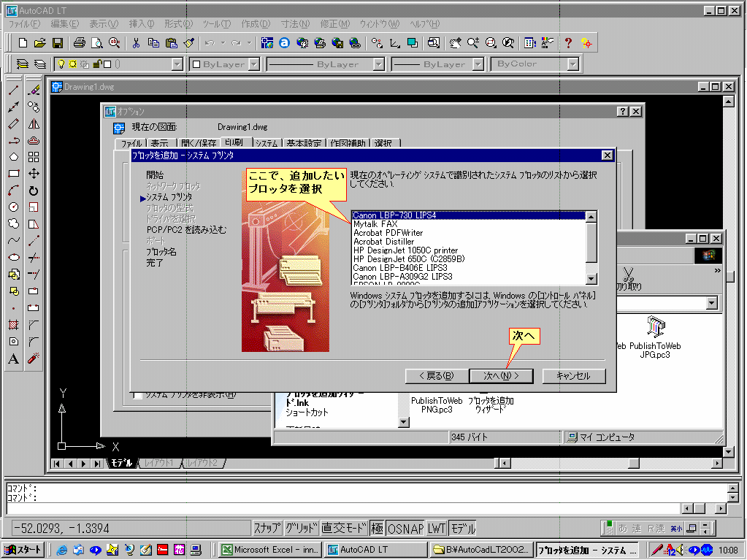The height and width of the screenshot is (560, 747).
Task: Open the ByLayer lineweight dropdown
Action: point(478,64)
